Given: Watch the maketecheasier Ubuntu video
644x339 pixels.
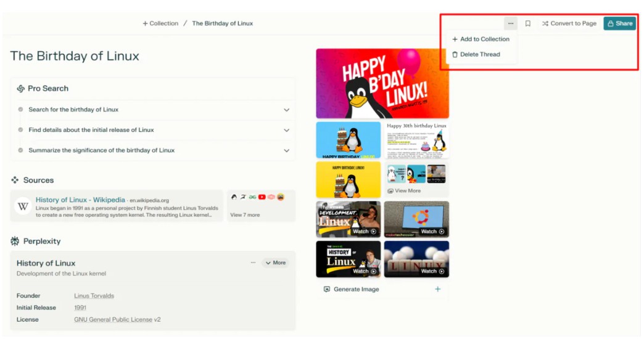Looking at the screenshot, I should click(x=416, y=219).
